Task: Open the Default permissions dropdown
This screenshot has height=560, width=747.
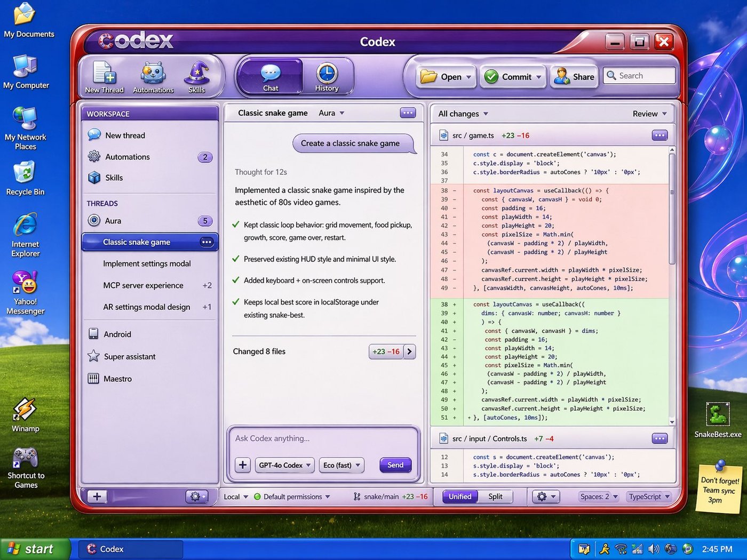Action: coord(292,497)
